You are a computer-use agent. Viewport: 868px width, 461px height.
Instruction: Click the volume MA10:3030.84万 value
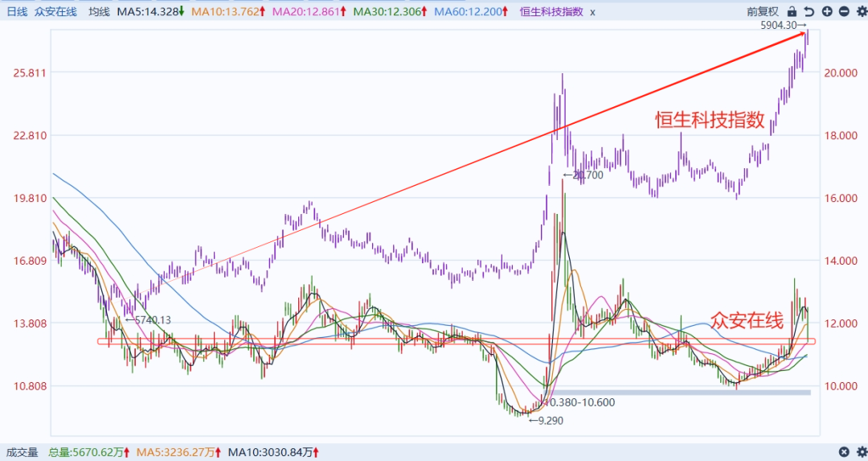coord(273,452)
